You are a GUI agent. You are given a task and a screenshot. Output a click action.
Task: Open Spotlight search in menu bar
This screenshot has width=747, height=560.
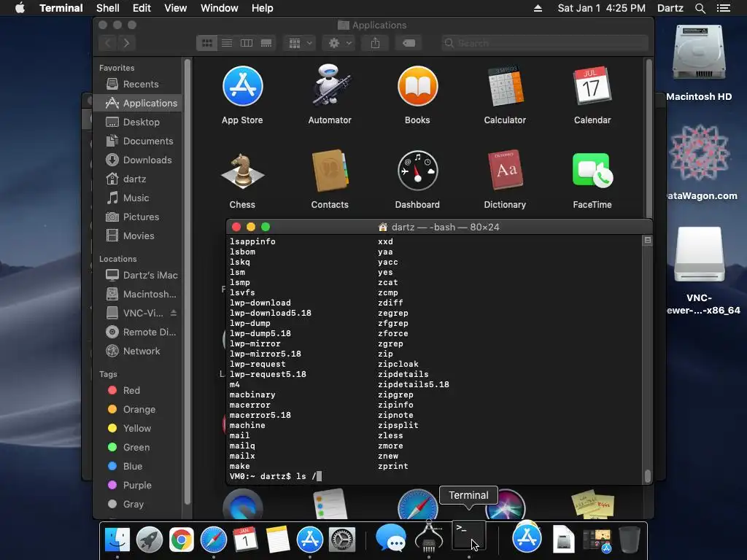tap(700, 8)
